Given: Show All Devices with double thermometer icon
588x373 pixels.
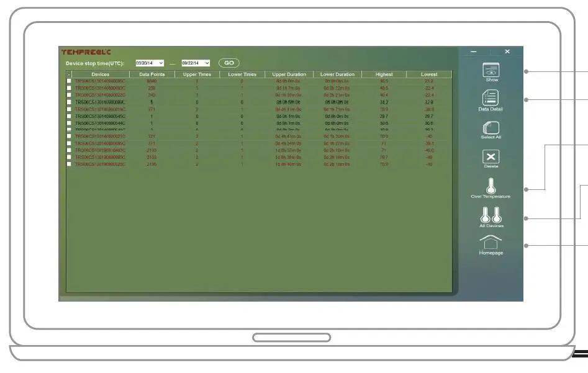Looking at the screenshot, I should coord(491,215).
